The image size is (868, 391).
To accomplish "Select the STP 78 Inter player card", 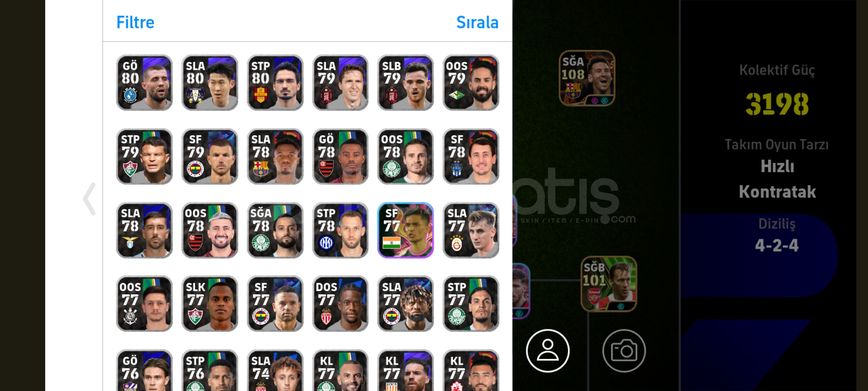I will pos(340,230).
